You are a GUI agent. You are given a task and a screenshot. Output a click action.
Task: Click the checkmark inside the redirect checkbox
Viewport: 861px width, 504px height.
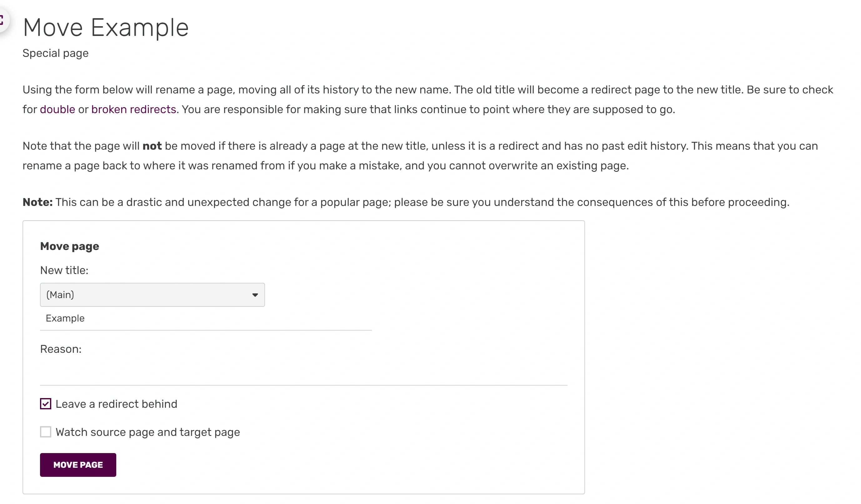pyautogui.click(x=45, y=404)
